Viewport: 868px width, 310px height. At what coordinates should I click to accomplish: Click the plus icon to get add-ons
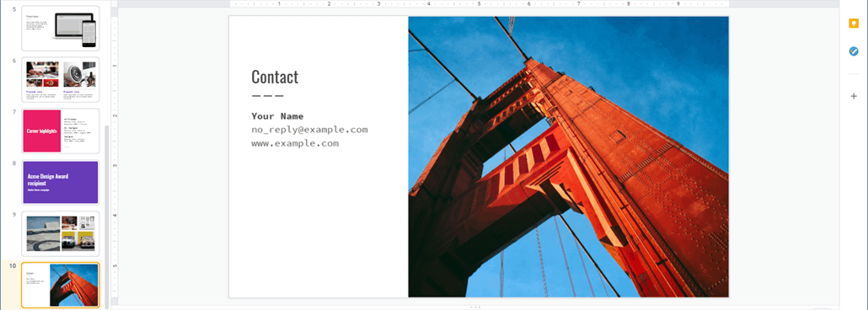point(854,96)
